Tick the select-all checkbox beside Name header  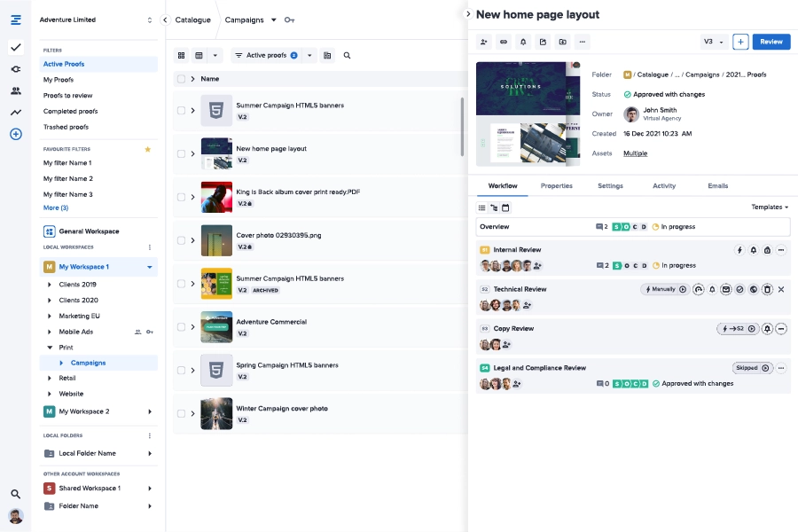pos(181,79)
